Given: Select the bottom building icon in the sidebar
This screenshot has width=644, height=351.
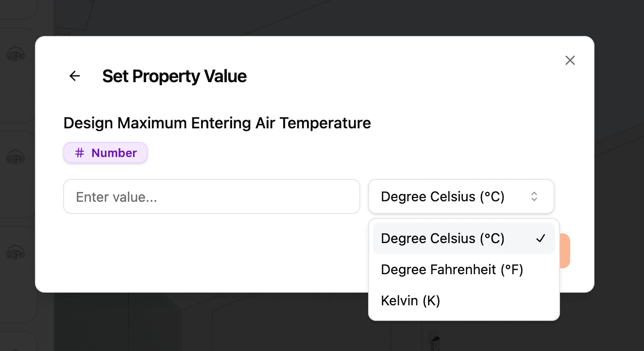Looking at the screenshot, I should [16, 252].
